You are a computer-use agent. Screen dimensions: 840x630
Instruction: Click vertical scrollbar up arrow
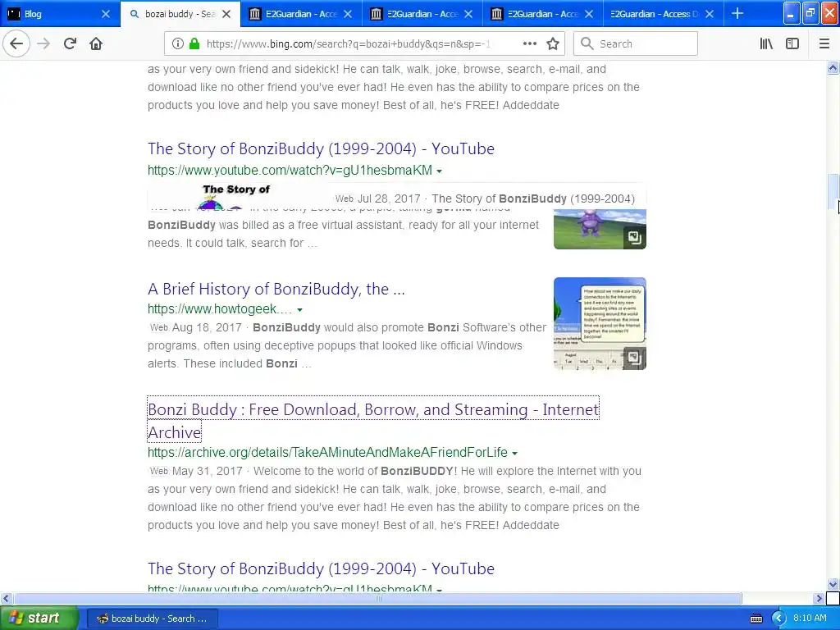833,67
